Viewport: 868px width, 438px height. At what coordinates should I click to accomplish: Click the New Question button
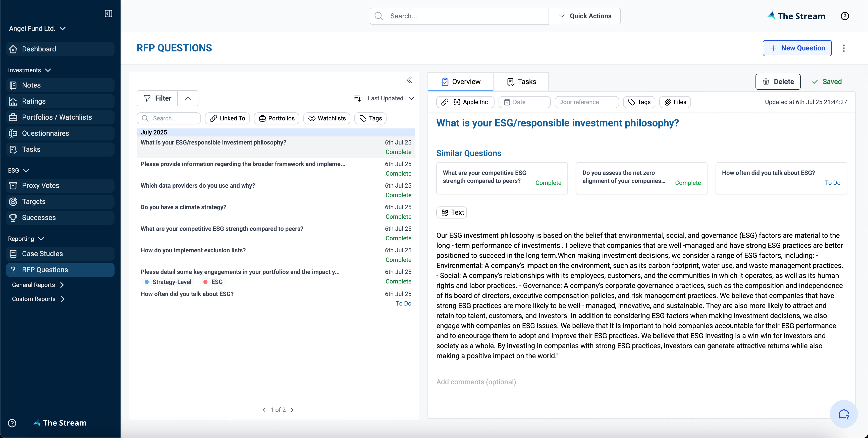coord(797,48)
